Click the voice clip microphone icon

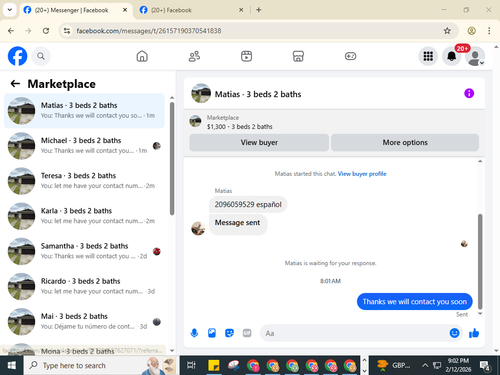pyautogui.click(x=194, y=333)
